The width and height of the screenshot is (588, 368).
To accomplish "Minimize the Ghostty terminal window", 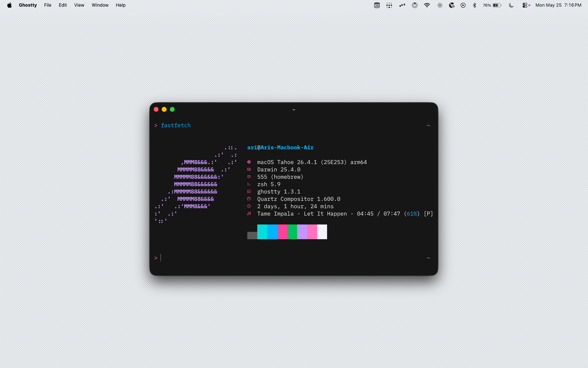I will 164,109.
